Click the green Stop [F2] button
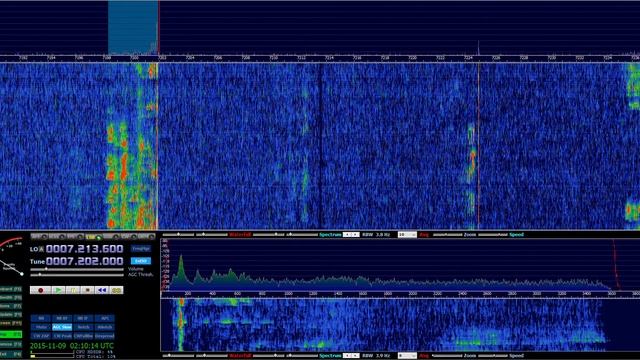Screen dimensions: 640x360 pos(11,335)
